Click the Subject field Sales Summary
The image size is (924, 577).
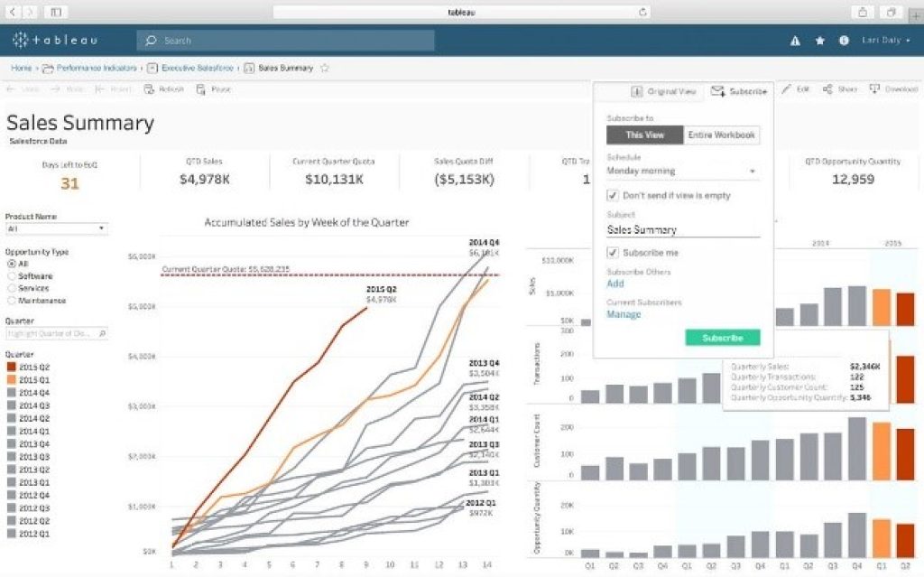[684, 229]
